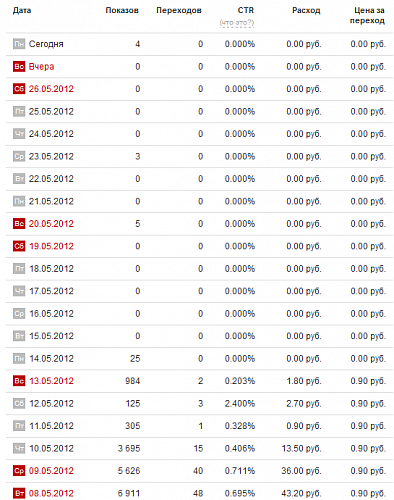This screenshot has width=394, height=500.
Task: Sort by the Показов column header
Action: click(x=122, y=10)
